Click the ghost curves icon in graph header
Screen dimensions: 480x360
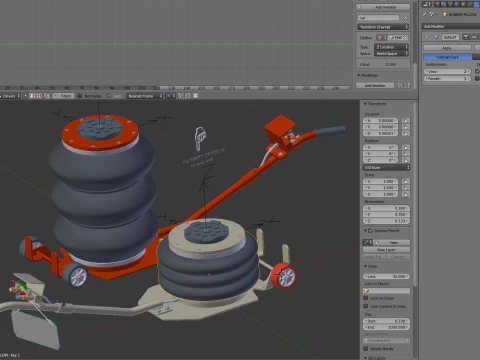click(195, 96)
